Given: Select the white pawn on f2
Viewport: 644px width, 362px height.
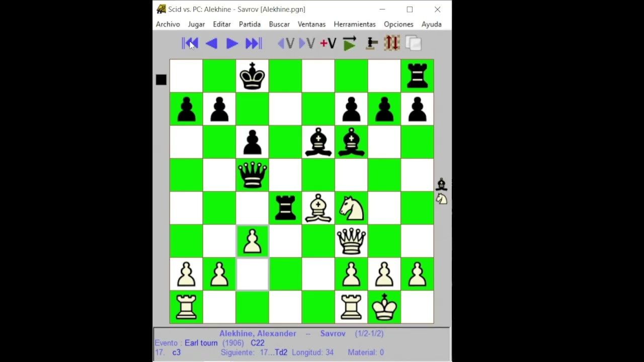Looking at the screenshot, I should coord(351,274).
